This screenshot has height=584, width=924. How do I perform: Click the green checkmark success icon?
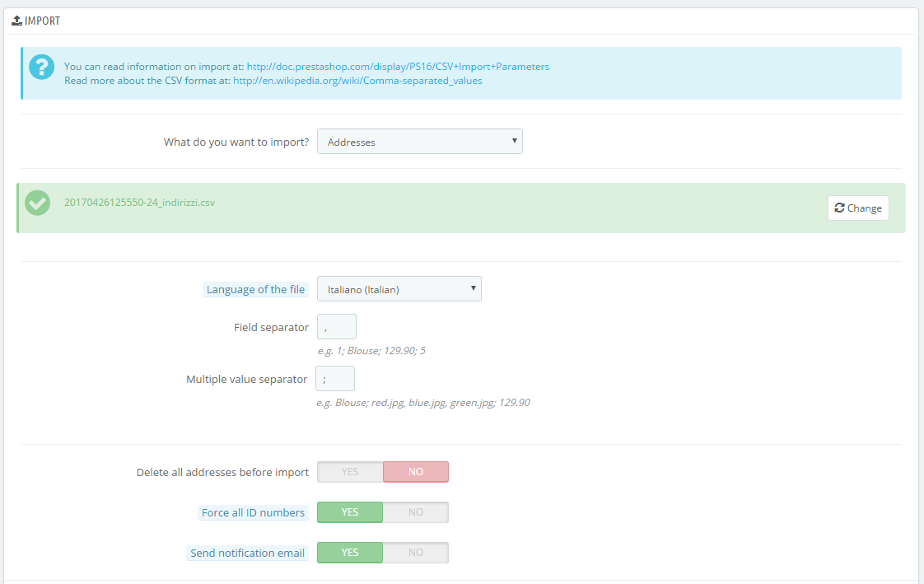tap(37, 203)
